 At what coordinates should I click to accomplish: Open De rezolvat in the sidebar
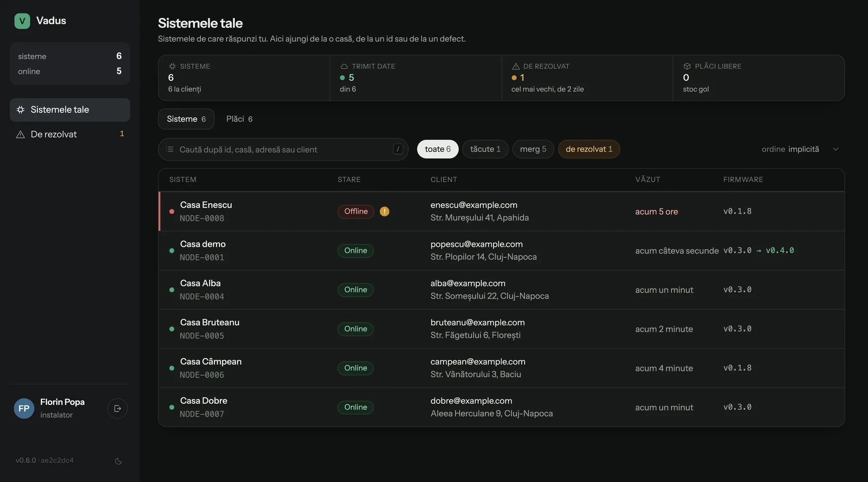coord(70,134)
